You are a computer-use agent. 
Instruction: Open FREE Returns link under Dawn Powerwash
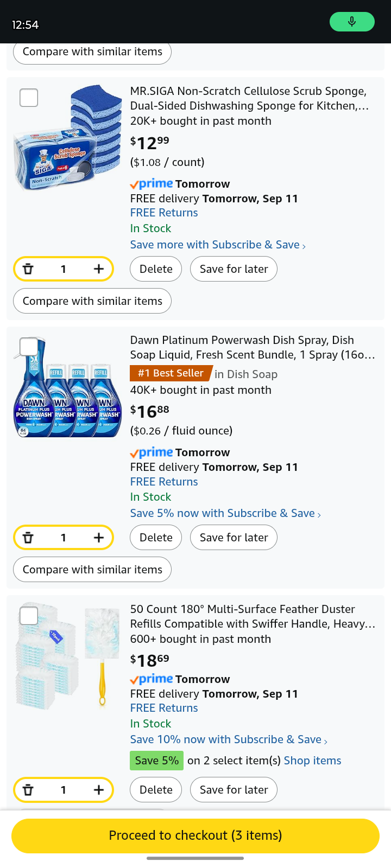tap(164, 482)
